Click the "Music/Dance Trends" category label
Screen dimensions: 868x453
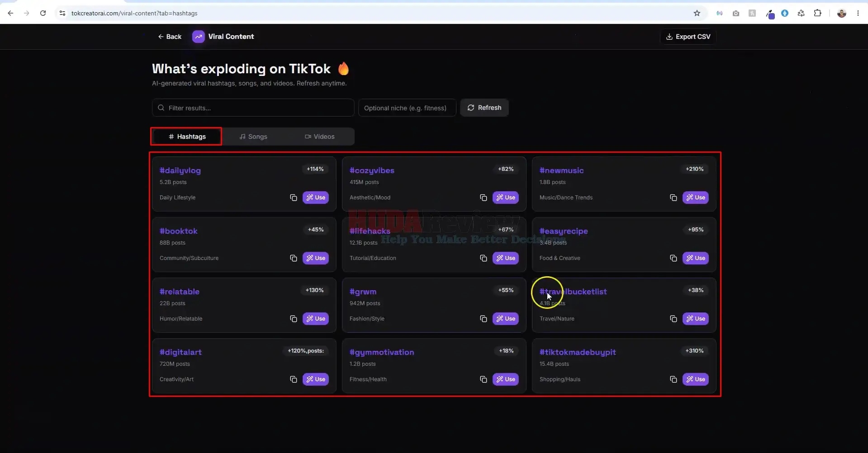[566, 198]
